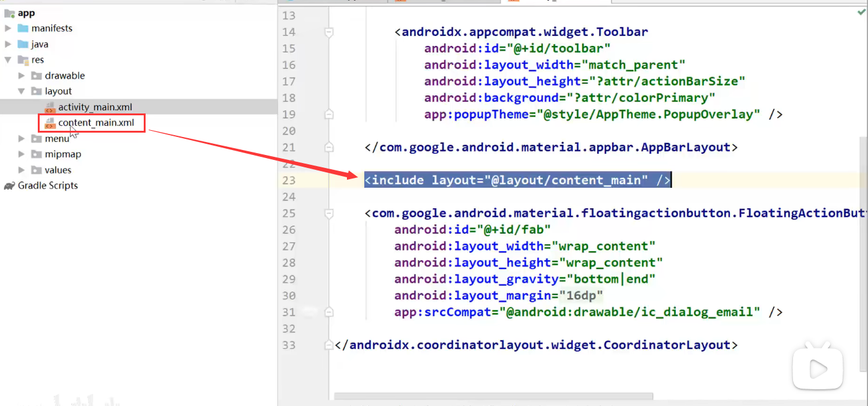The width and height of the screenshot is (868, 406).
Task: Click the menu folder icon
Action: click(37, 139)
